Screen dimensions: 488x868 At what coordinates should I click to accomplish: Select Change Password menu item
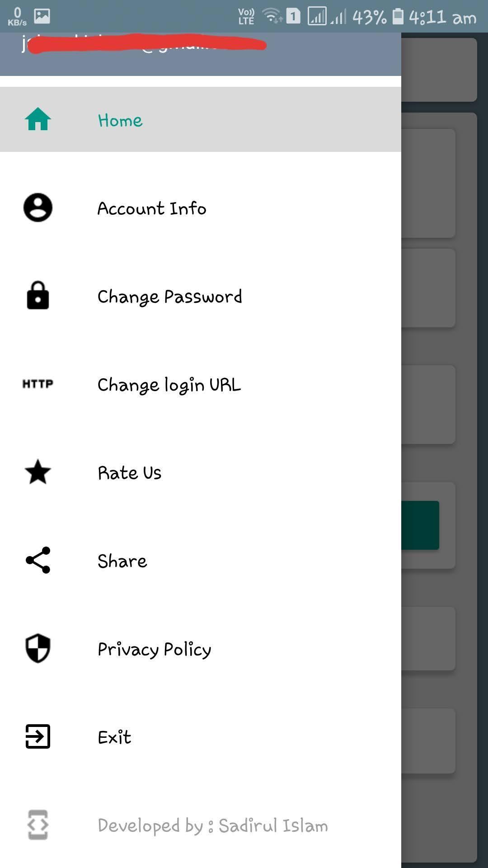[x=201, y=296]
